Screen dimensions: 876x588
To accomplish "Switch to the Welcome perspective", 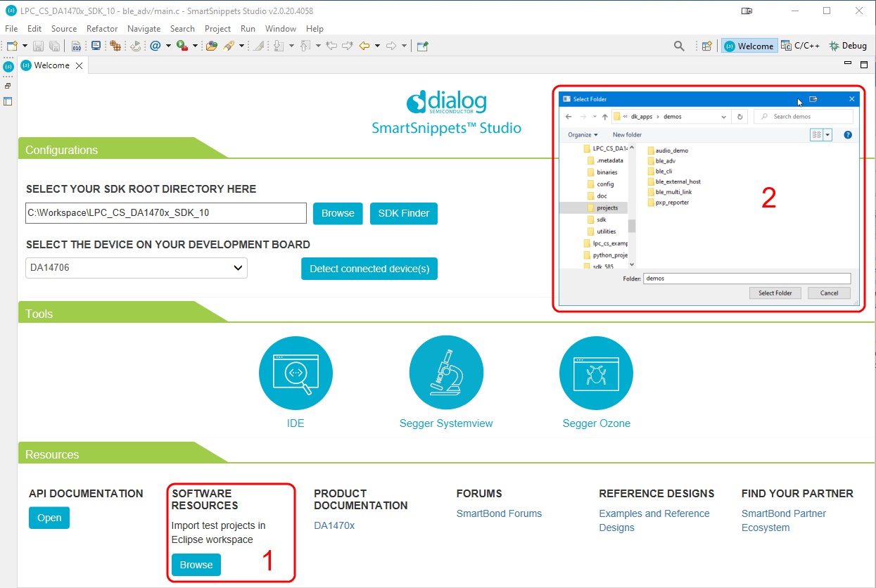I will pyautogui.click(x=749, y=46).
